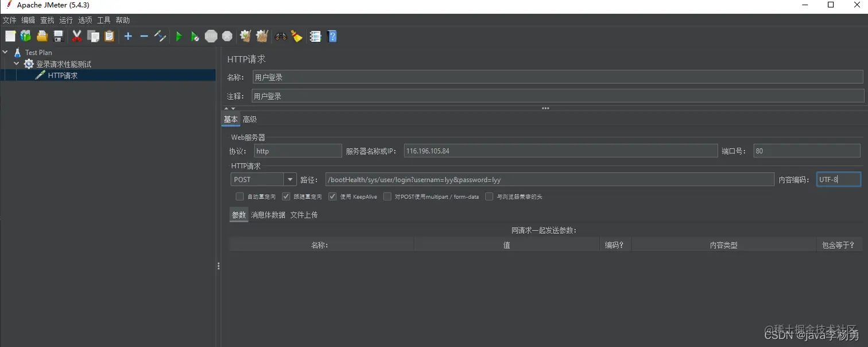The width and height of the screenshot is (868, 347).
Task: Open the Templates toolbar icon
Action: (x=26, y=36)
